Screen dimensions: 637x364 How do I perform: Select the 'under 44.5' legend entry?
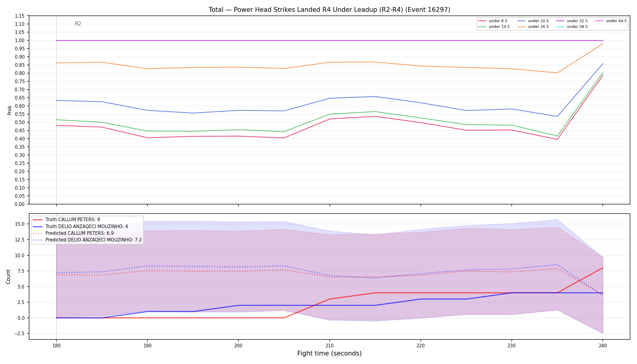pos(611,21)
